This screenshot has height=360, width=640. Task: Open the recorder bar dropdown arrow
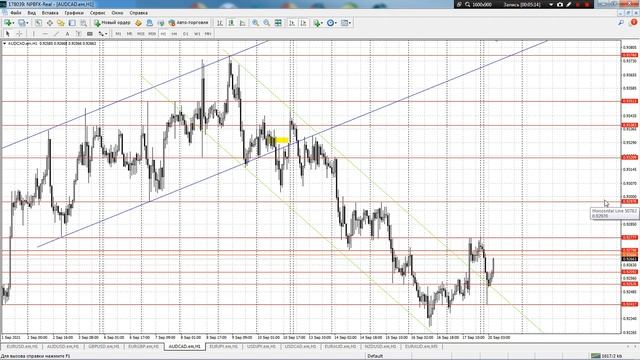551,4
